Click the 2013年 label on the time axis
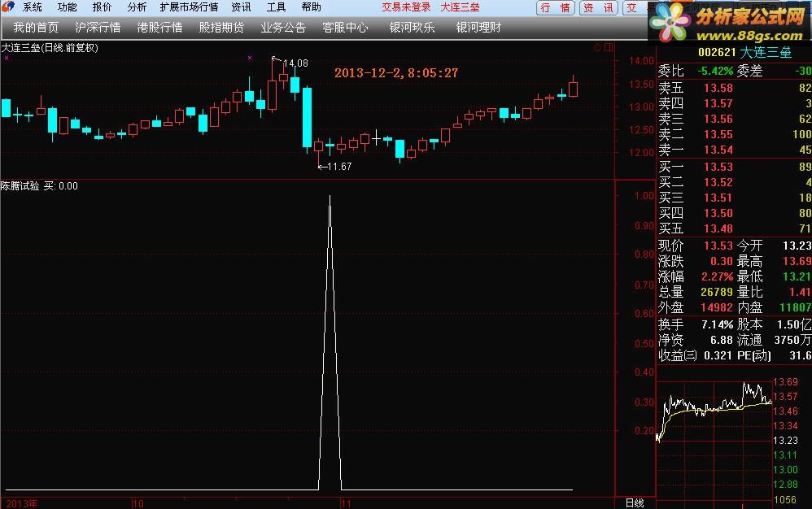 pos(22,503)
